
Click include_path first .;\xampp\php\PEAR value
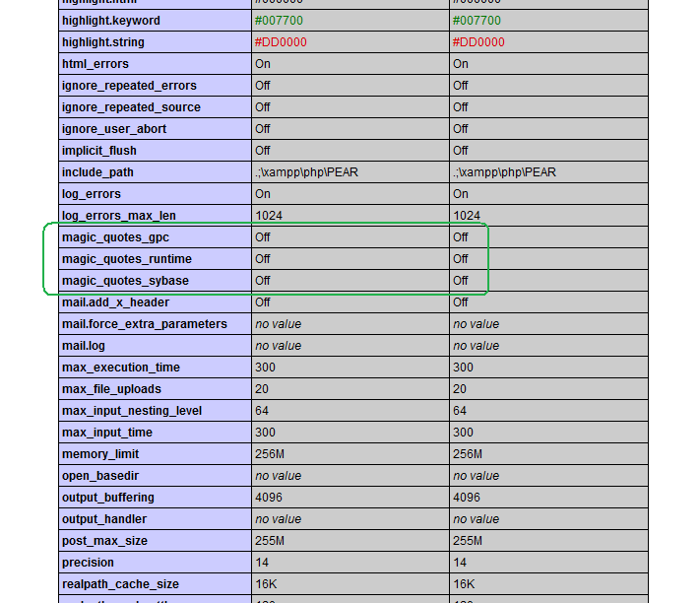click(x=307, y=172)
